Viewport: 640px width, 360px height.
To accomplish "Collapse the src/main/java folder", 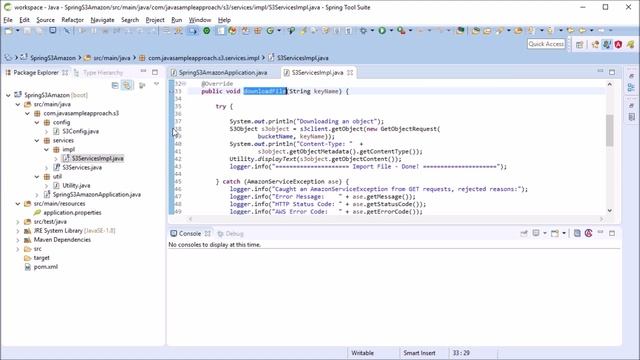I will (18, 104).
